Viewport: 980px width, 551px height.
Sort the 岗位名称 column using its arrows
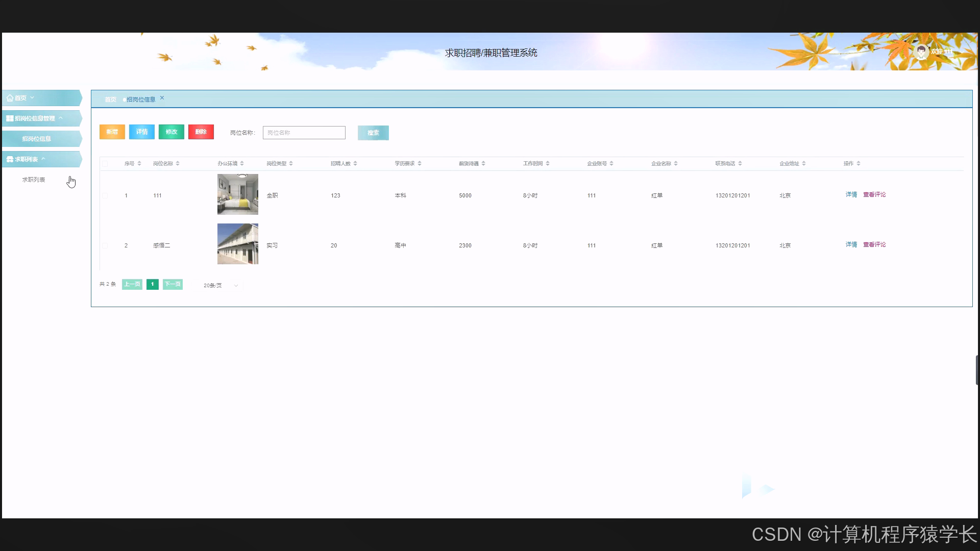pyautogui.click(x=178, y=164)
